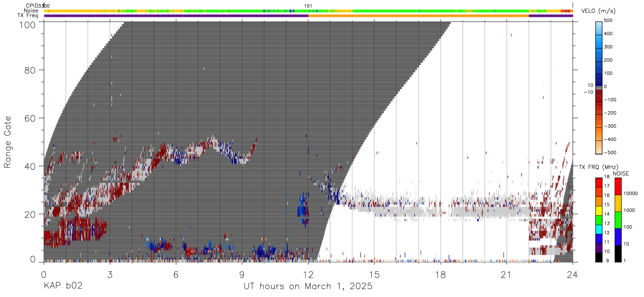
Task: Click the -10 label beside velocity scale
Action: (587, 92)
